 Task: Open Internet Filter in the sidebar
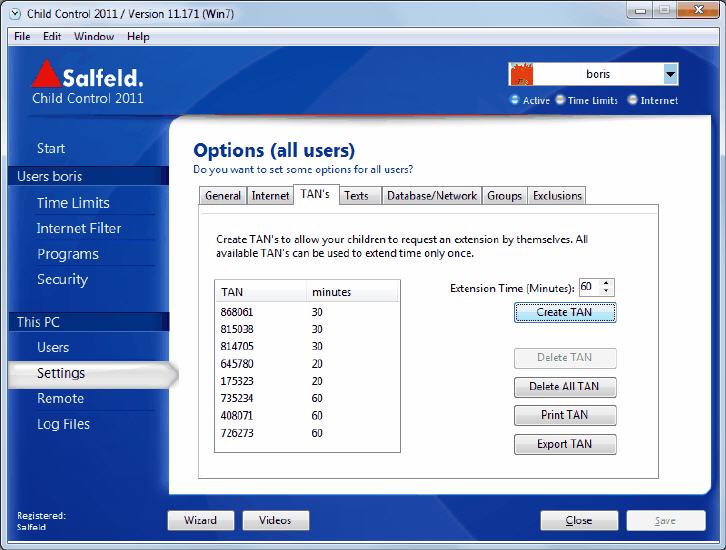(79, 228)
